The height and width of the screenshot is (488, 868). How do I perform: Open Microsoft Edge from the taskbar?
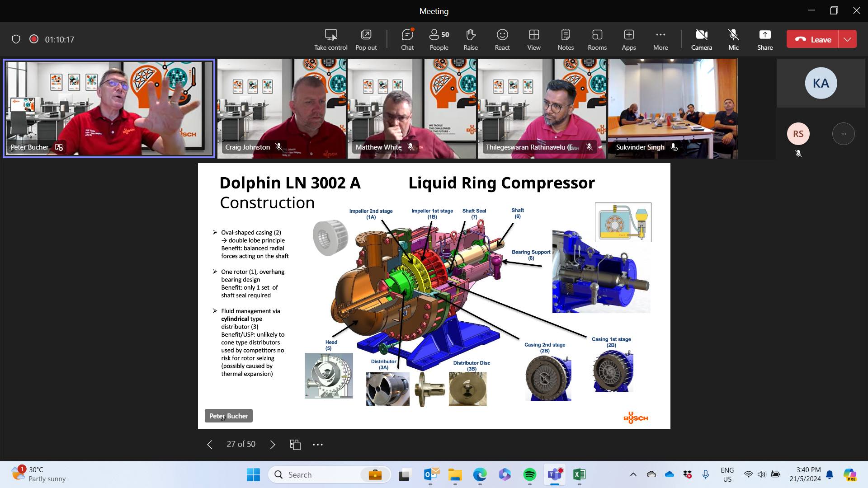480,474
